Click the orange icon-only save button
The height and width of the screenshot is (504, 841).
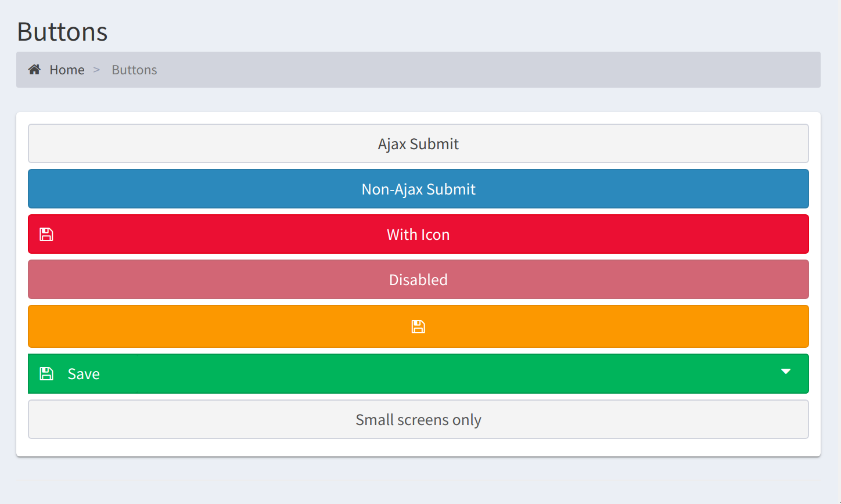(418, 326)
